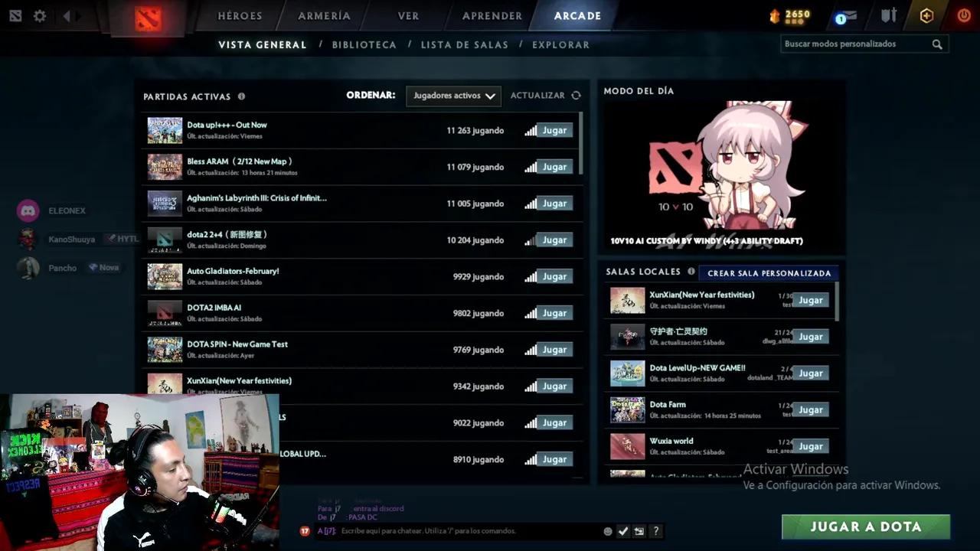
Task: Click Jugar for dota2 2+4
Action: tap(554, 240)
